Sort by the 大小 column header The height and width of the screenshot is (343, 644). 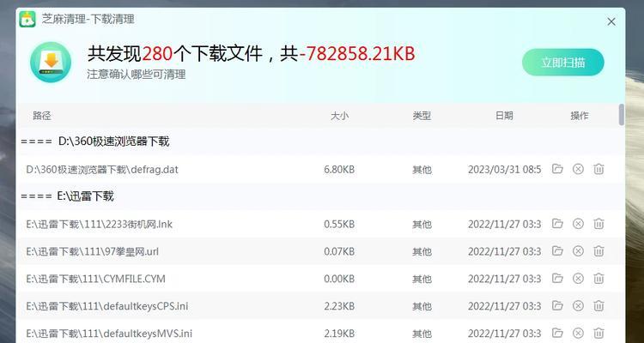point(339,116)
